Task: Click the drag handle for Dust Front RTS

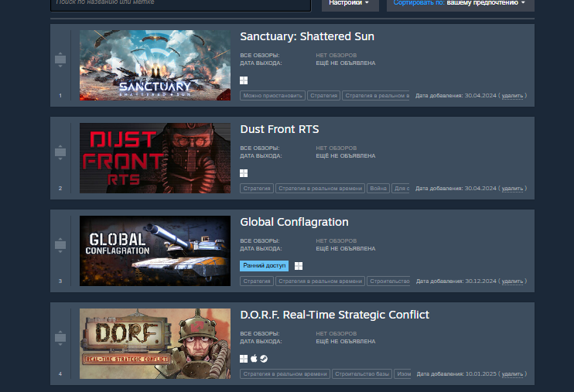Action: tap(60, 152)
